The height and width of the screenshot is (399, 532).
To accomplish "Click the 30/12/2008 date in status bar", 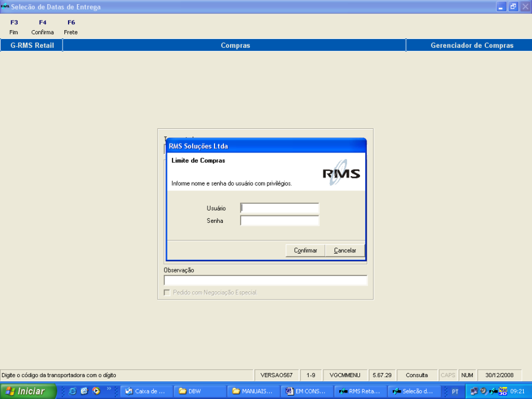I will tap(499, 375).
